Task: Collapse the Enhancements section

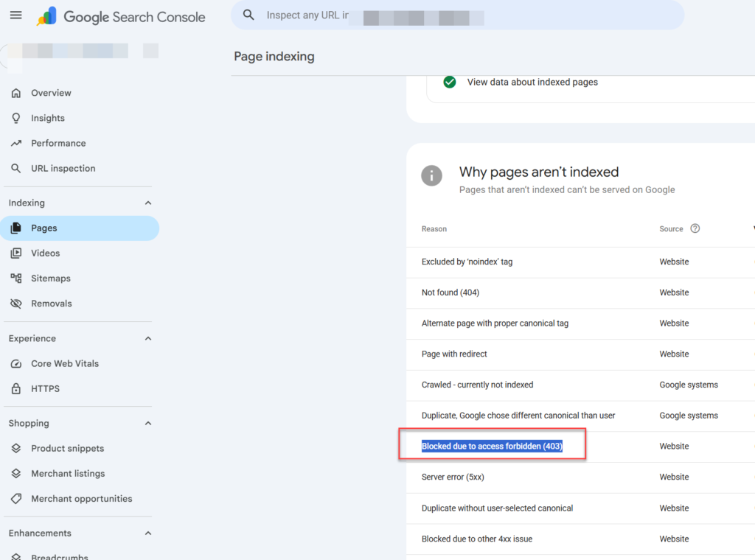Action: (147, 533)
